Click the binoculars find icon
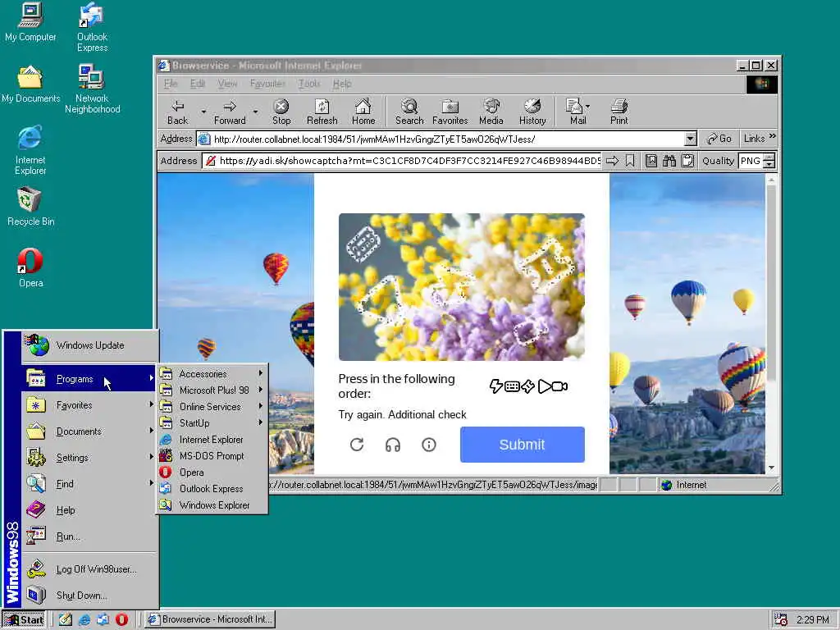The width and height of the screenshot is (840, 630). (x=669, y=161)
